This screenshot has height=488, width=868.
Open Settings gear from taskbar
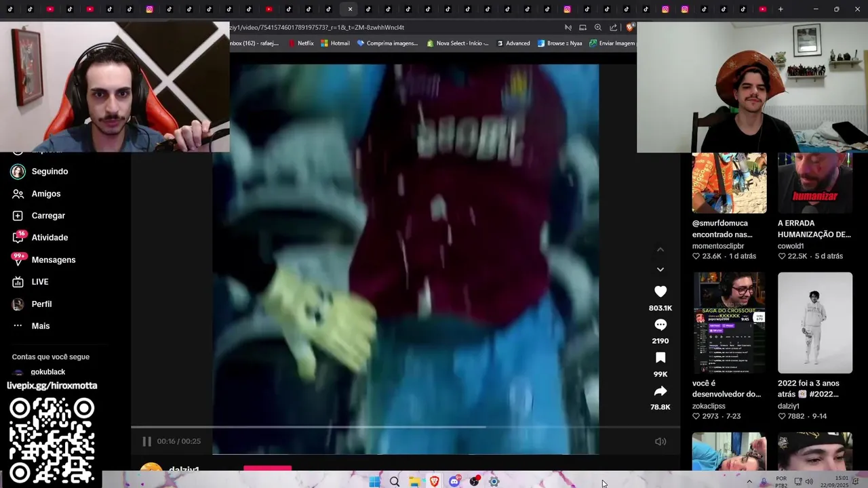494,481
